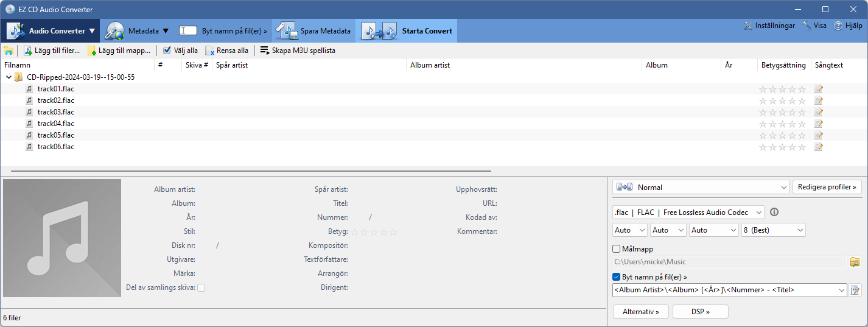This screenshot has width=868, height=327.
Task: Click the Starta Convert icon
Action: coord(379,30)
